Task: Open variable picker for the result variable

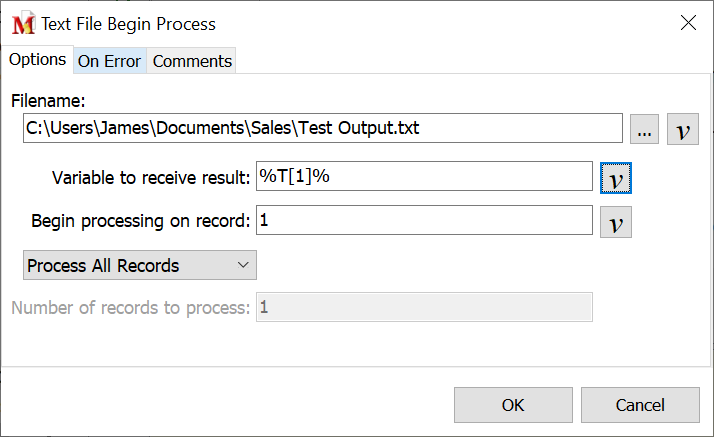Action: pos(616,178)
